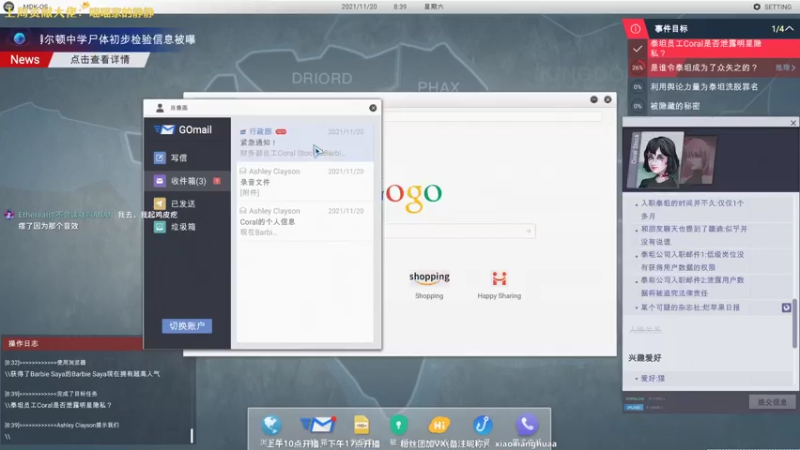Click the 已发送 sent icon in GOmail
Image resolution: width=800 pixels, height=450 pixels.
[x=160, y=204]
